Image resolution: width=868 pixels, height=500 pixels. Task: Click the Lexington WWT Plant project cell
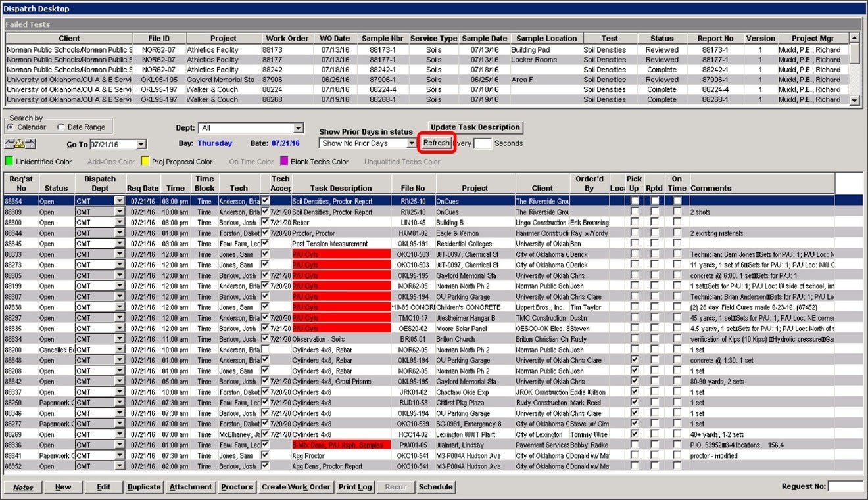coord(475,434)
